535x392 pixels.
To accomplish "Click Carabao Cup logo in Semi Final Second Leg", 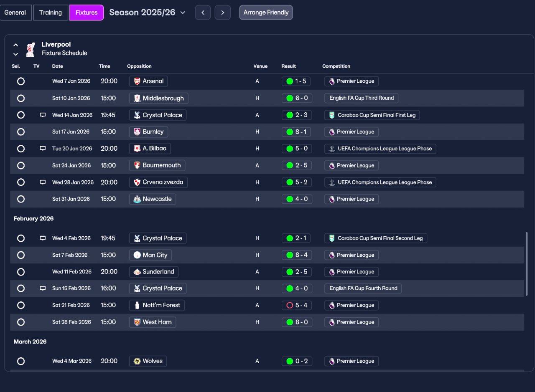I will pos(332,238).
